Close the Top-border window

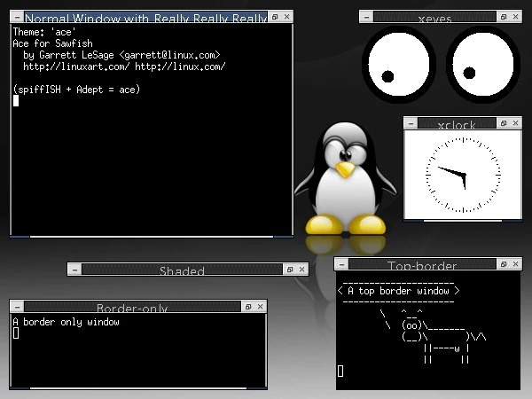click(516, 264)
